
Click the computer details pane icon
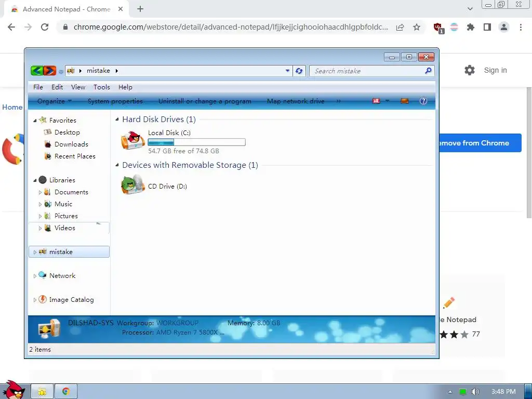pyautogui.click(x=49, y=329)
